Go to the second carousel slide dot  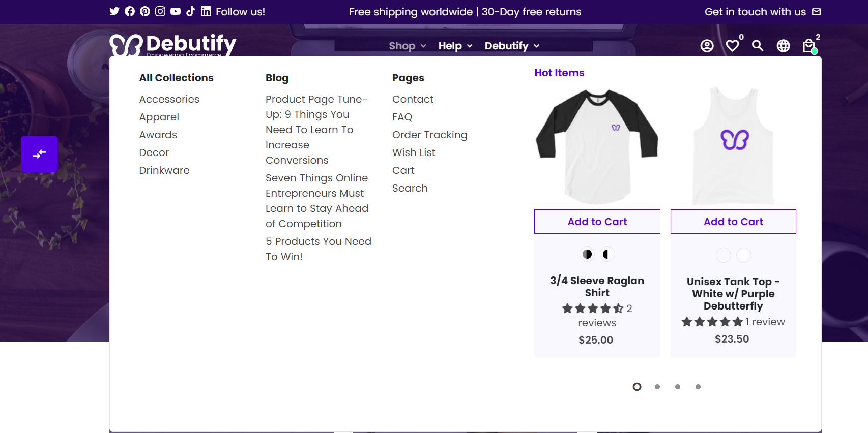pos(657,387)
